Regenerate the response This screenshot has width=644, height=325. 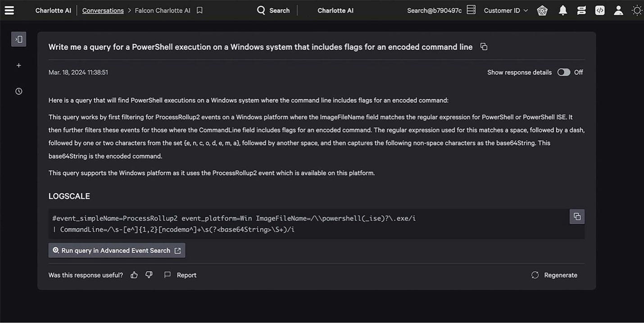point(554,275)
